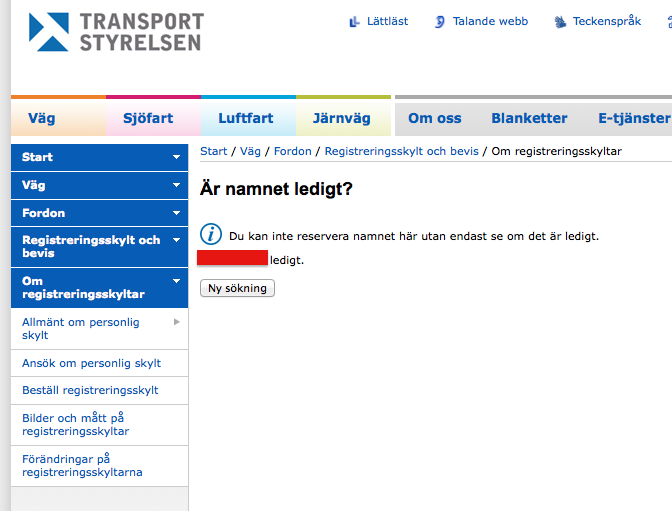
Task: Open Beställ registreringsskylt link
Action: [90, 390]
